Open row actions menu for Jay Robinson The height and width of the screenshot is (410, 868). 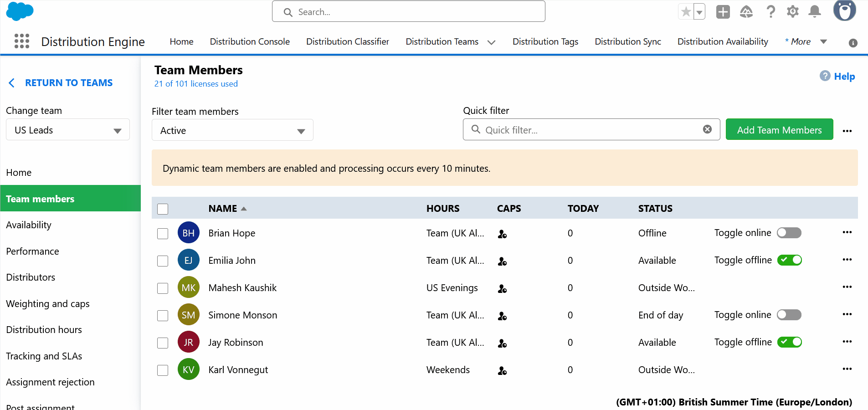tap(847, 342)
